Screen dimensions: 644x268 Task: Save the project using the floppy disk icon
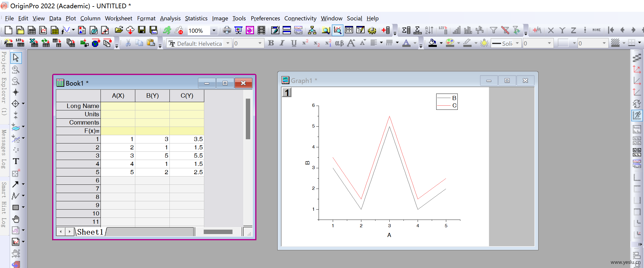coord(142,30)
